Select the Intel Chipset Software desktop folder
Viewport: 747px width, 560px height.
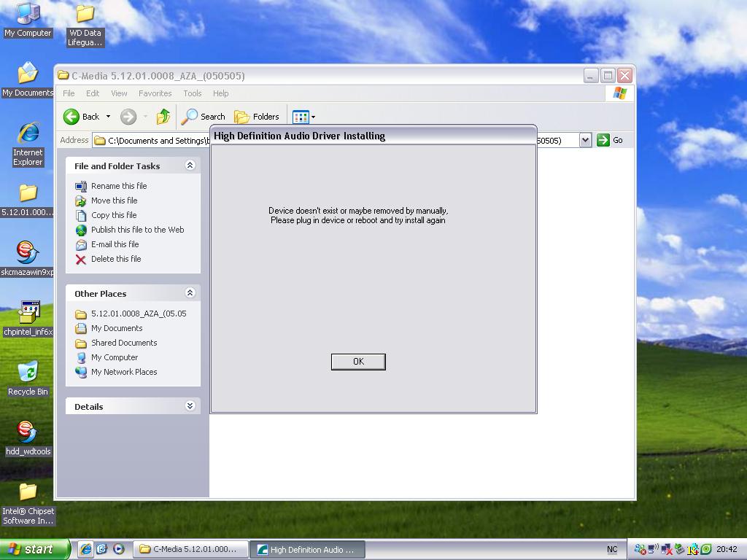pyautogui.click(x=28, y=504)
